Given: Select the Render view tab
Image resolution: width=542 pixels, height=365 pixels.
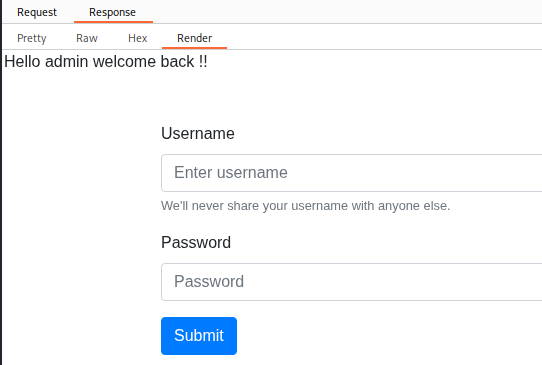Looking at the screenshot, I should (x=194, y=38).
